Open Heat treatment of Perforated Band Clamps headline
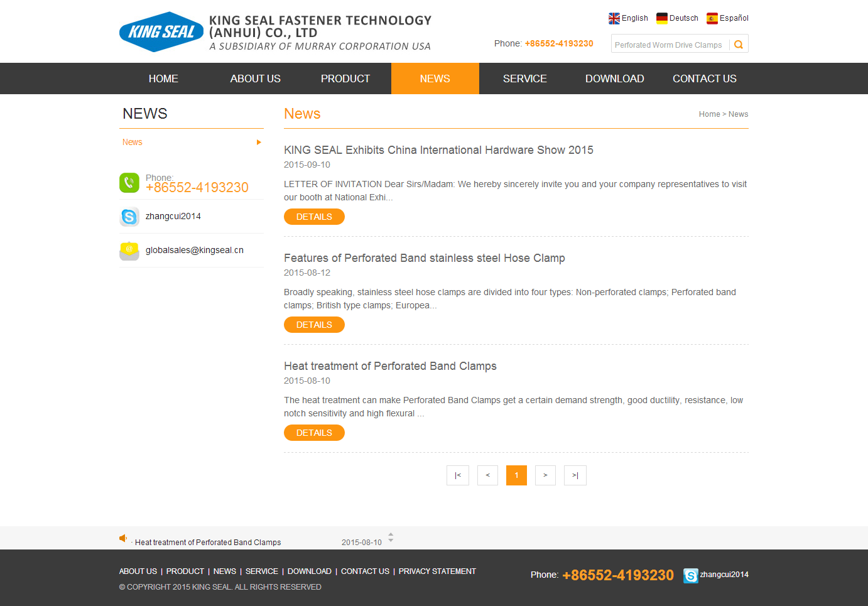The image size is (868, 606). pos(390,366)
